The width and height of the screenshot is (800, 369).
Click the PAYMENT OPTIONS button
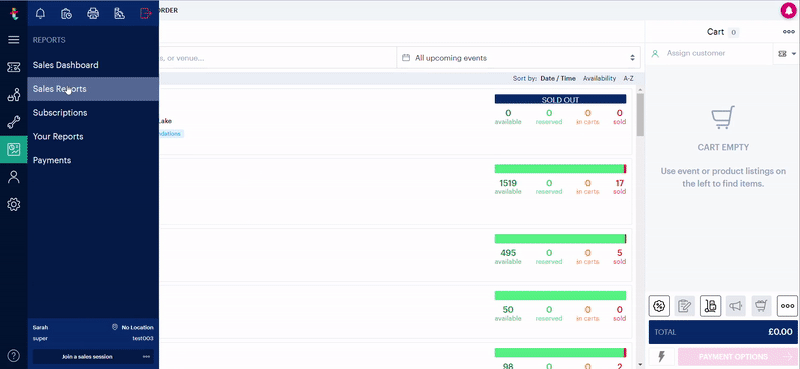coord(738,356)
